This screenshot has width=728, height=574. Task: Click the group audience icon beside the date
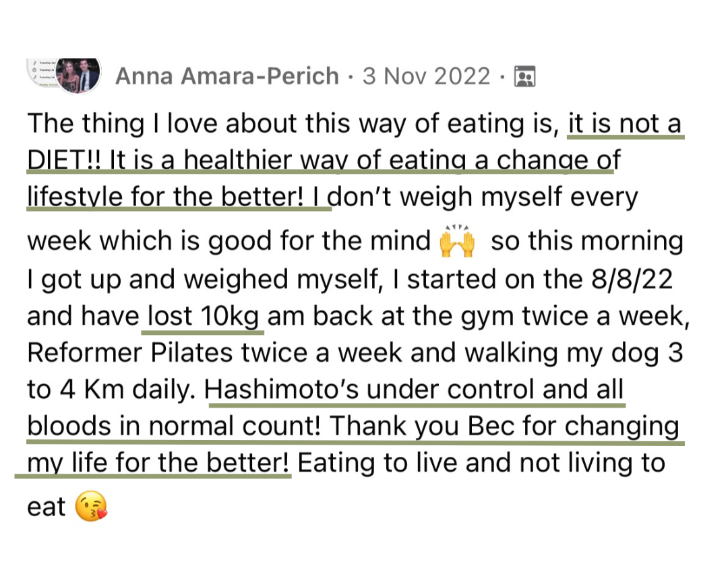524,77
